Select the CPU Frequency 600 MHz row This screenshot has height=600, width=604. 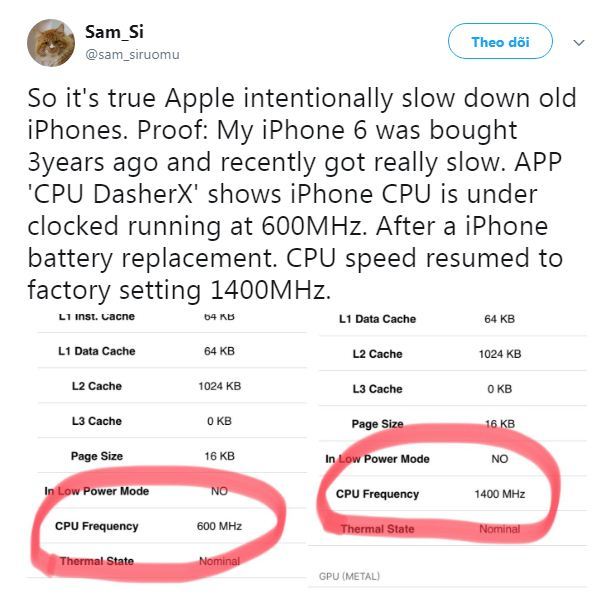click(x=150, y=526)
